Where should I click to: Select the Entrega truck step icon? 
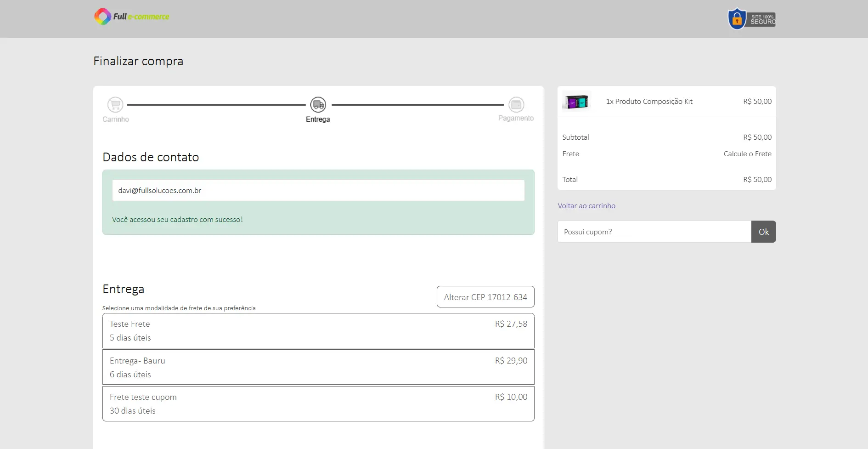[x=318, y=105]
